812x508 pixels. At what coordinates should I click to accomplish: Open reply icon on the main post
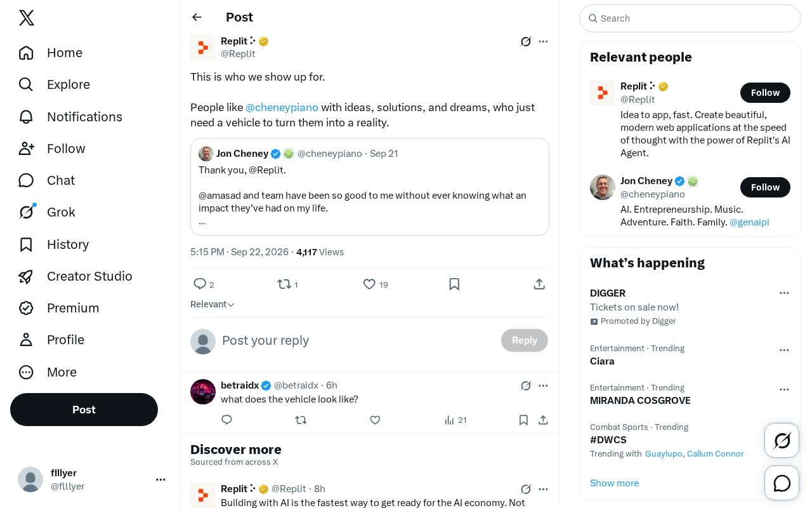pyautogui.click(x=200, y=284)
